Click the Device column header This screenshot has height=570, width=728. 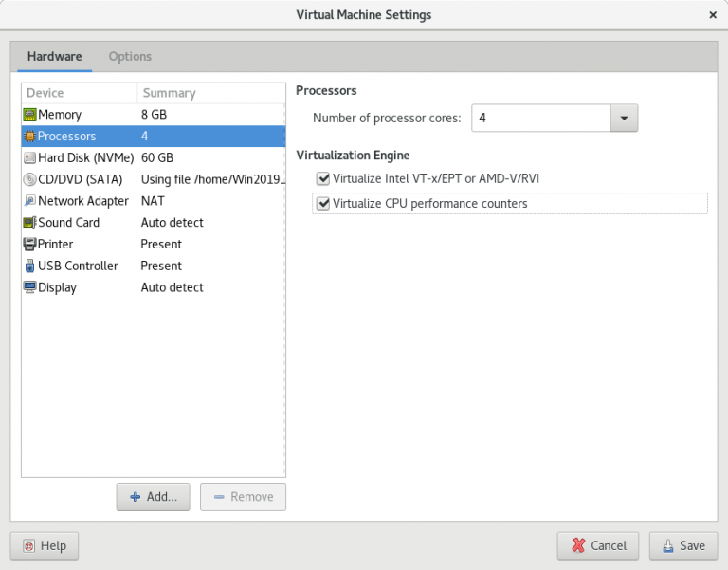[x=80, y=93]
